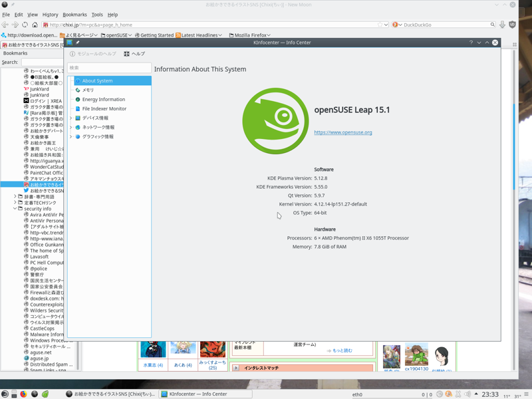Click the KInfocenter search field
Screen dimensions: 532x399
[109, 68]
